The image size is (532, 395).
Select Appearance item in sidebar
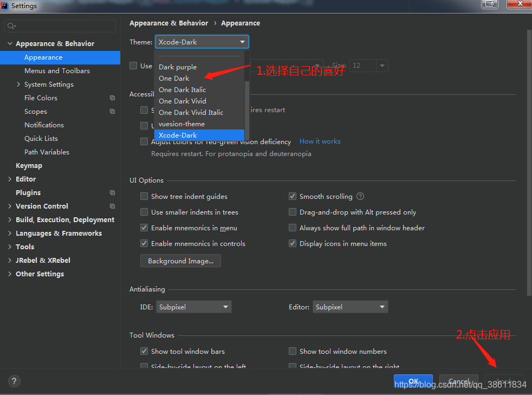point(60,57)
